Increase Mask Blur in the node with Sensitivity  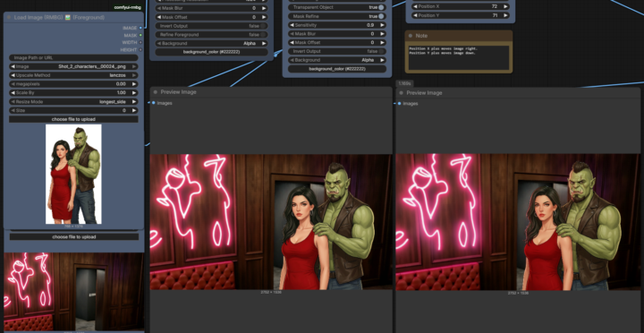(x=383, y=34)
